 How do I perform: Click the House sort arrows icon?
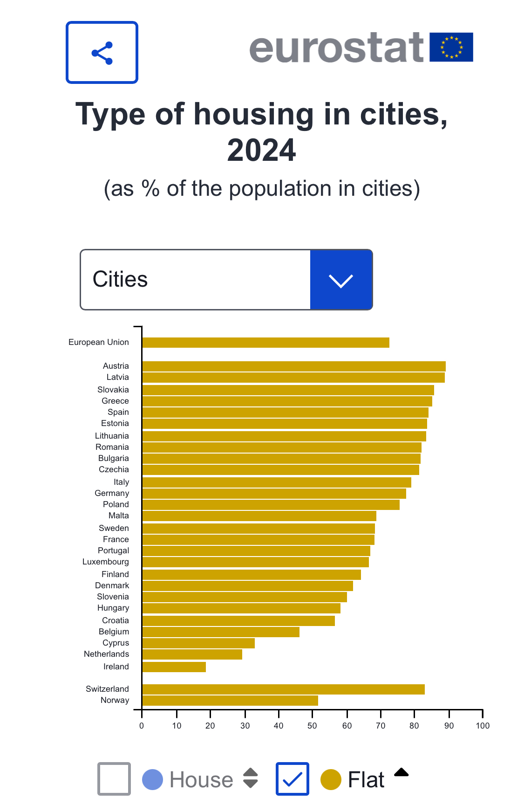pyautogui.click(x=251, y=778)
